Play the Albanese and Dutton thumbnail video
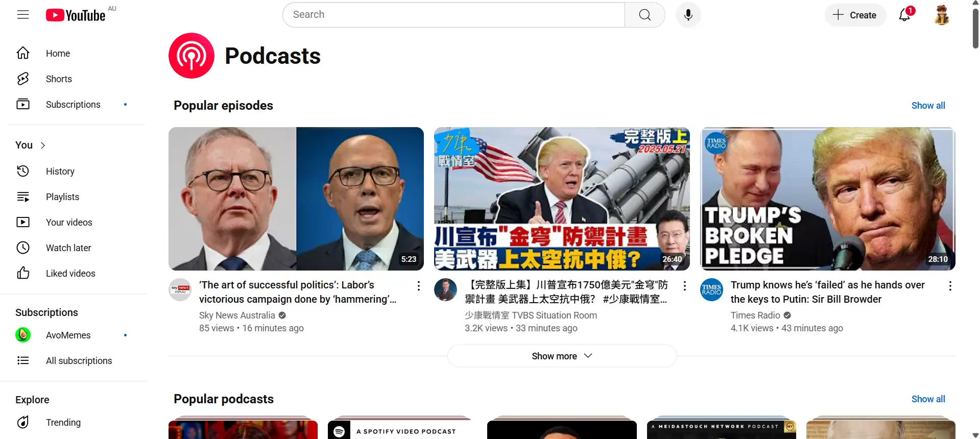Image resolution: width=980 pixels, height=439 pixels. click(x=296, y=199)
